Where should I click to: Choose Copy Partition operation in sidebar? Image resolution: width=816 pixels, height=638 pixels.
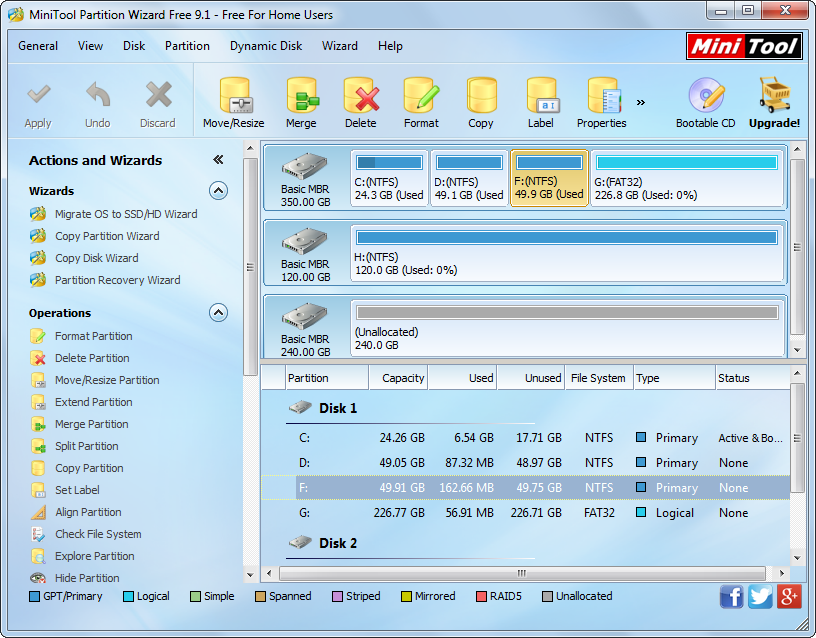[x=90, y=467]
